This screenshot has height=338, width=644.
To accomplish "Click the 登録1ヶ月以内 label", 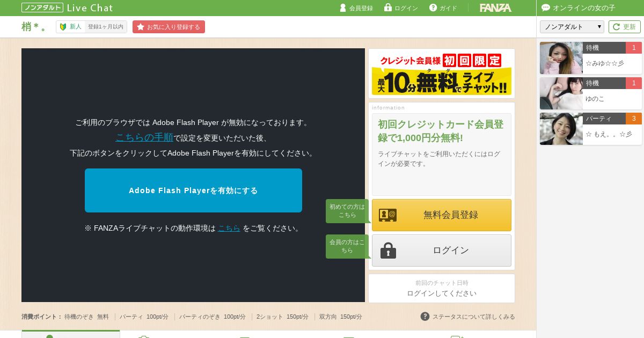I will pos(106,27).
